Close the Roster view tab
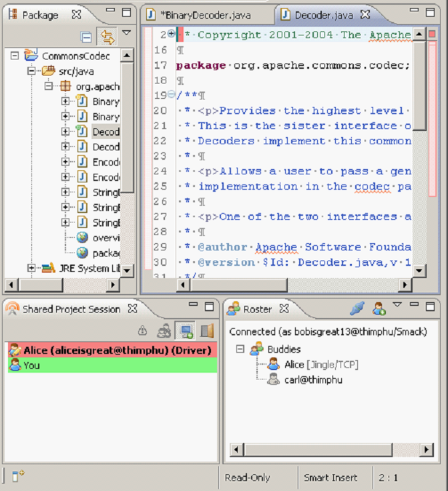448x491 pixels. 284,309
